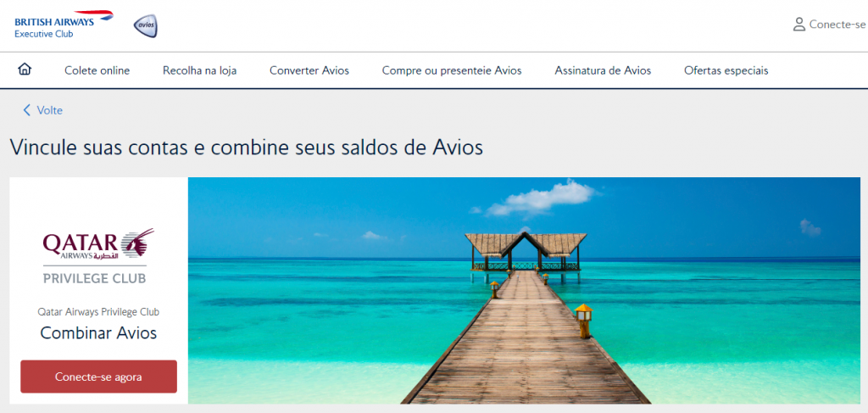The height and width of the screenshot is (413, 868).
Task: Click the red Conecte-se agora button
Action: tap(98, 377)
